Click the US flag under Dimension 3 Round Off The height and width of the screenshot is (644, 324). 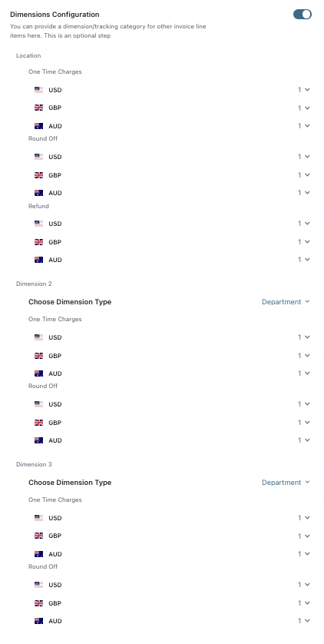tap(38, 585)
